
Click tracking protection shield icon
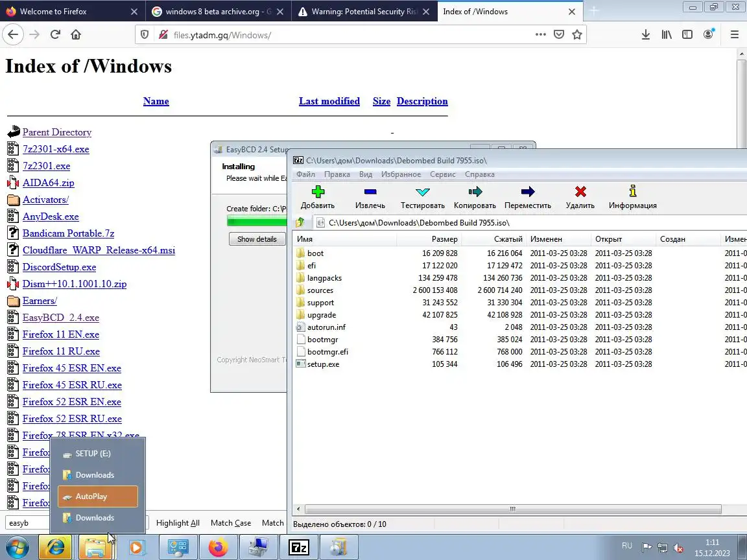[x=145, y=35]
